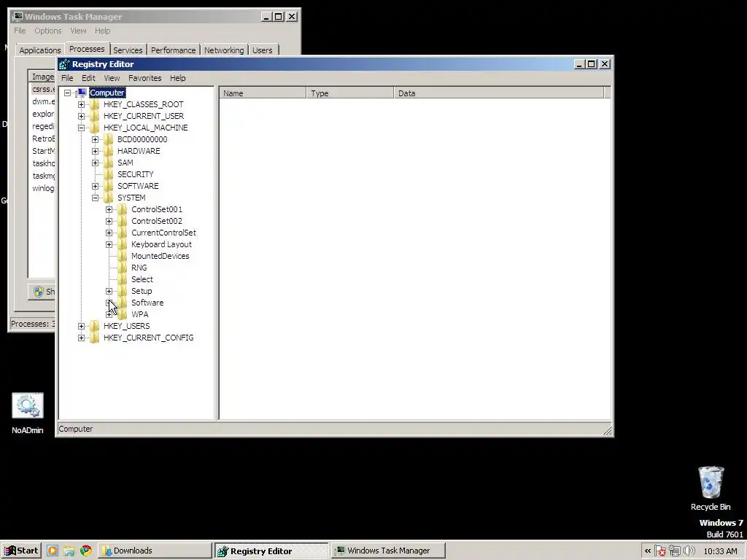Click the Select folder icon
This screenshot has height=560, width=747.
123,279
